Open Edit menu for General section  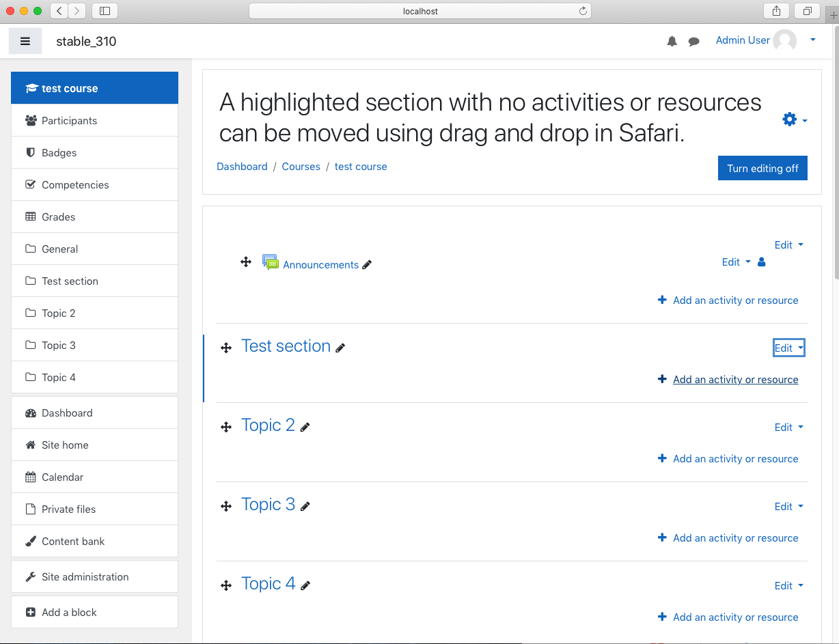788,244
